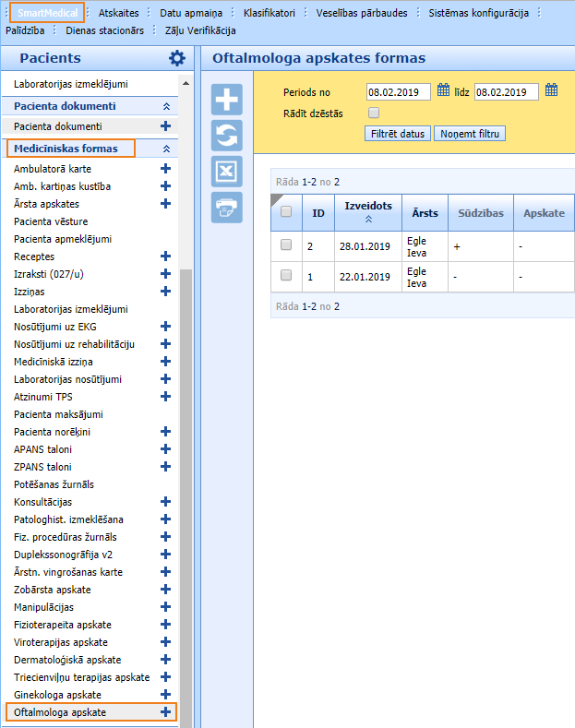The height and width of the screenshot is (728, 575).
Task: Open calendar for līdz date
Action: 551,90
